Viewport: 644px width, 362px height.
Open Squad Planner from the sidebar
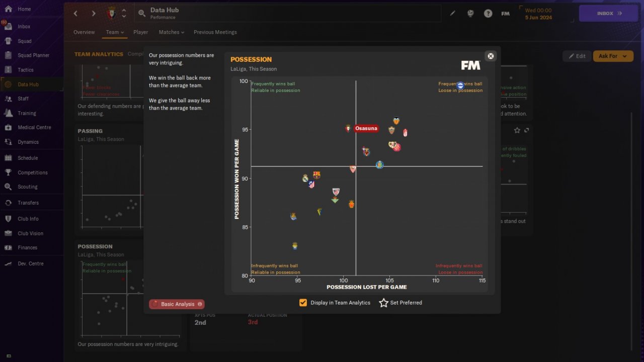click(33, 55)
